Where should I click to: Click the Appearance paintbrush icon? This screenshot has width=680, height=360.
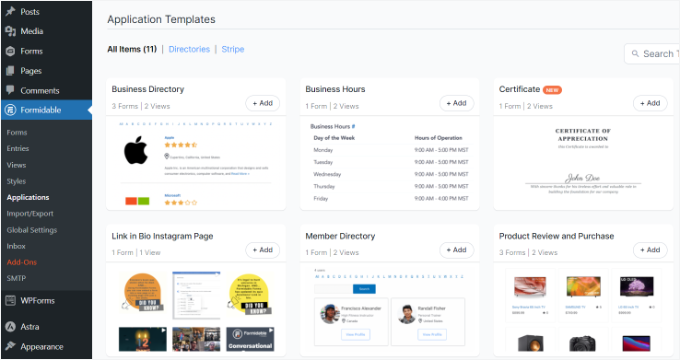[x=10, y=346]
